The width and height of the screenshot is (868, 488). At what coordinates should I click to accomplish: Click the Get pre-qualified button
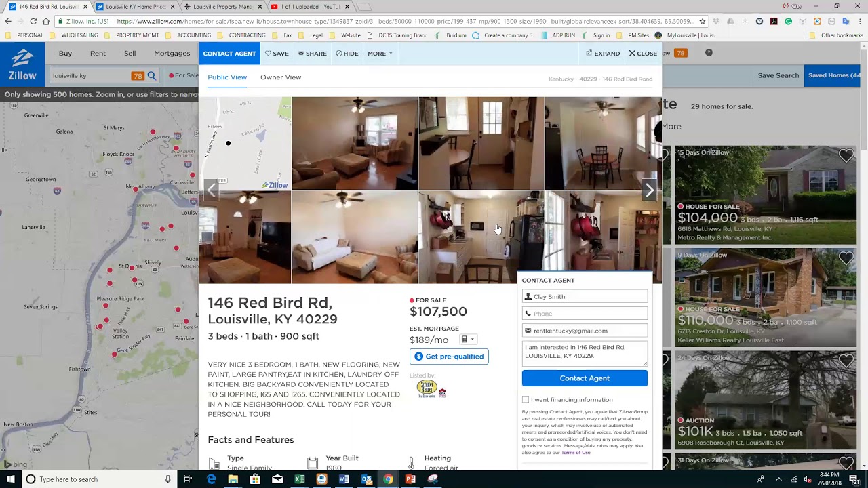coord(449,357)
